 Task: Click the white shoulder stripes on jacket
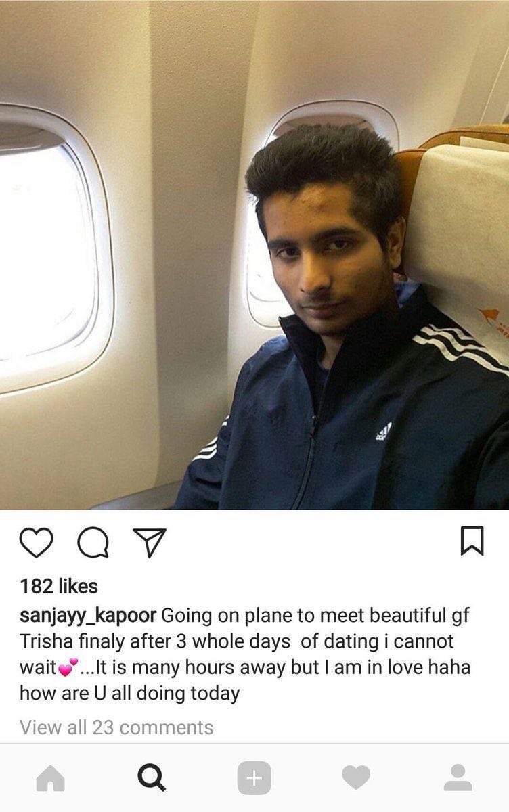(x=460, y=346)
